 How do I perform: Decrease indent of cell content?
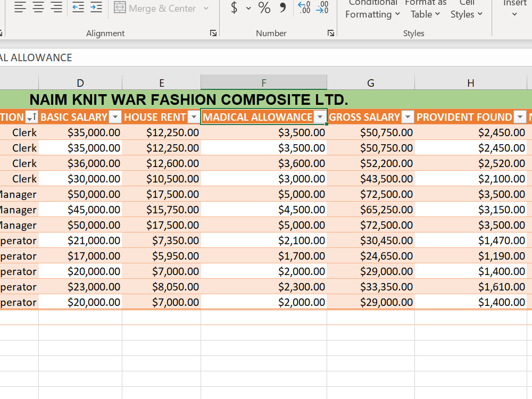click(x=78, y=7)
